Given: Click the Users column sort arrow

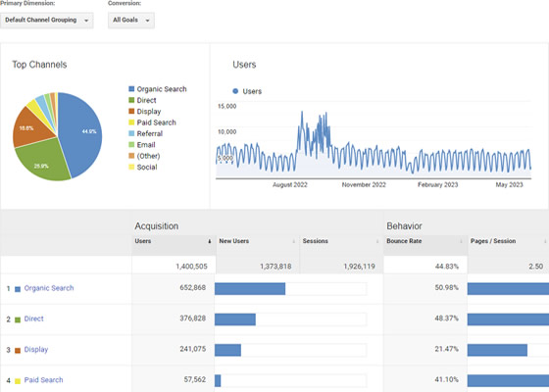Looking at the screenshot, I should coord(210,241).
